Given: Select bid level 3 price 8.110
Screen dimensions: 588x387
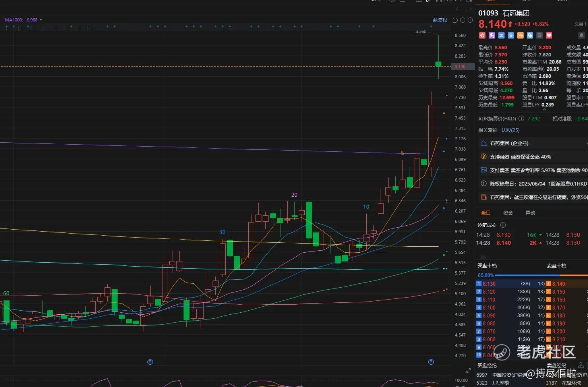Looking at the screenshot, I should (x=489, y=300).
